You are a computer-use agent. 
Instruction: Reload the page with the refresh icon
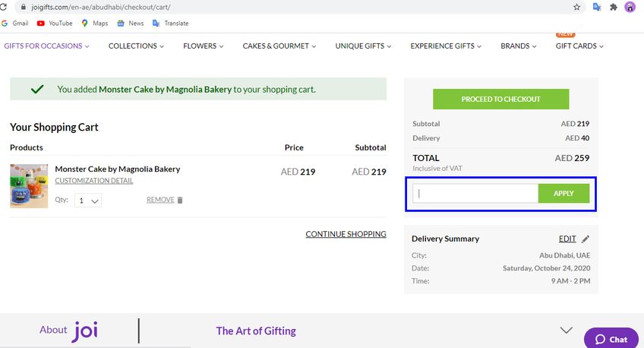coord(3,7)
